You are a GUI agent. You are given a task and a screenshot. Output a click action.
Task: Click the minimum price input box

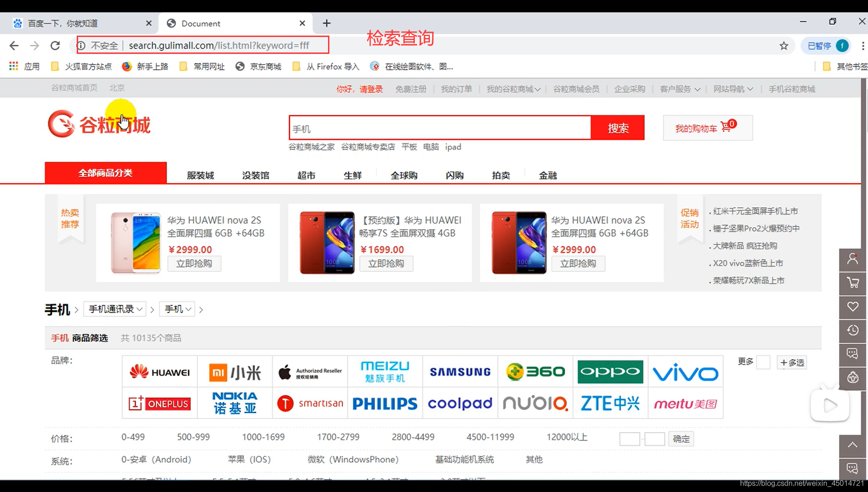pos(630,439)
